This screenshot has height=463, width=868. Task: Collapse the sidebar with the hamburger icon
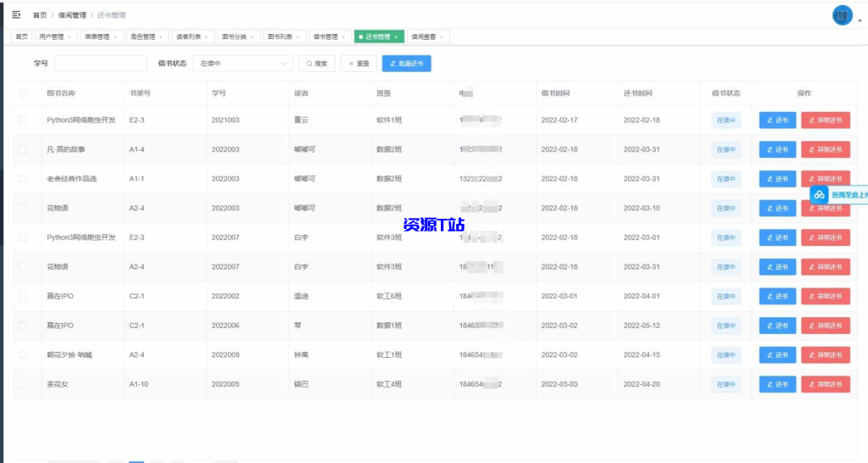[x=16, y=14]
